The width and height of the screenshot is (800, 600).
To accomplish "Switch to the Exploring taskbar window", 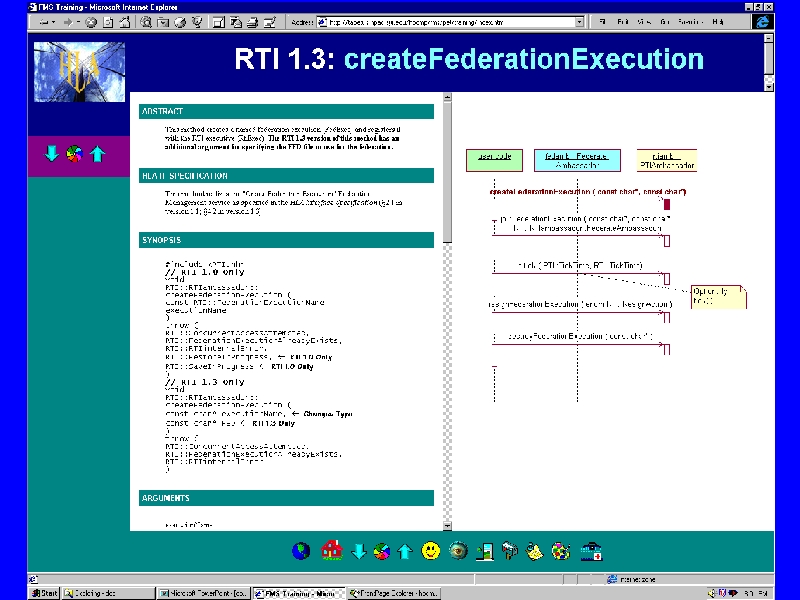I will tap(108, 593).
